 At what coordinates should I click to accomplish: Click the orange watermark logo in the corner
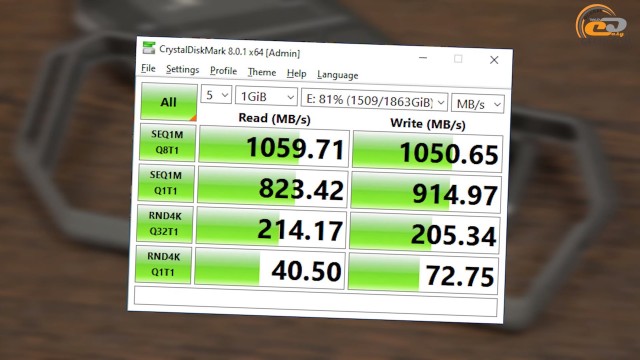click(601, 23)
